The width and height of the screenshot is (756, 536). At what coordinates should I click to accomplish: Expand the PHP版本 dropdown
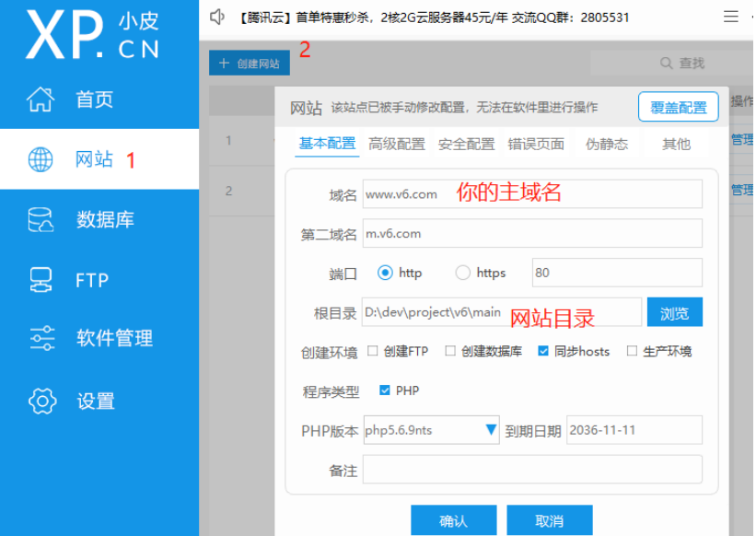click(x=491, y=430)
